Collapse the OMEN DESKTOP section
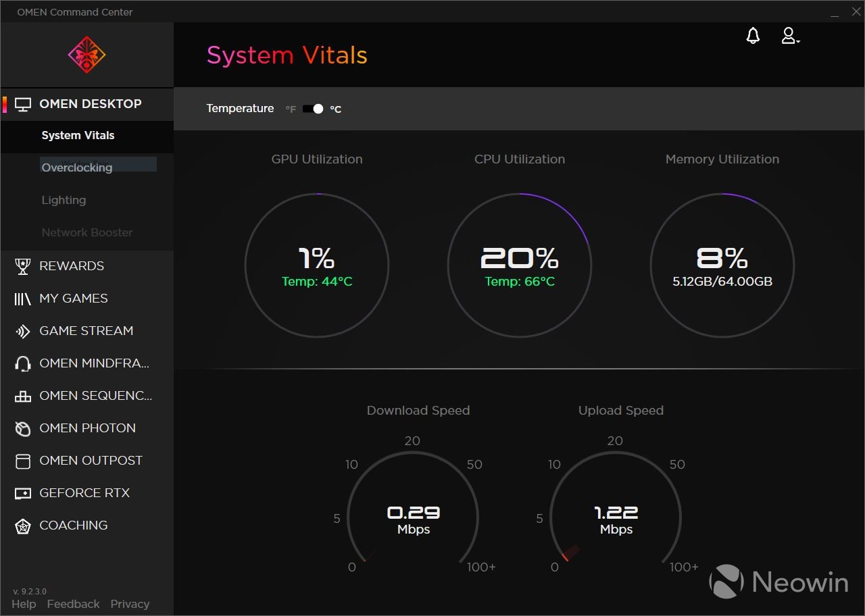The image size is (865, 616). tap(90, 104)
